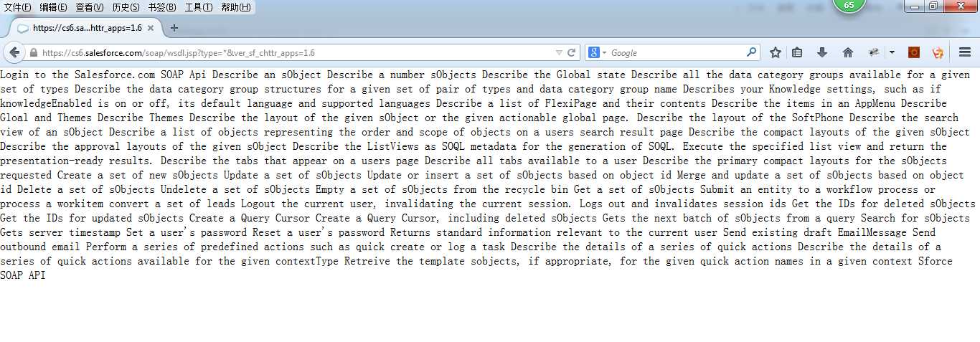Click the text "Gets server timestamp"

coord(60,232)
